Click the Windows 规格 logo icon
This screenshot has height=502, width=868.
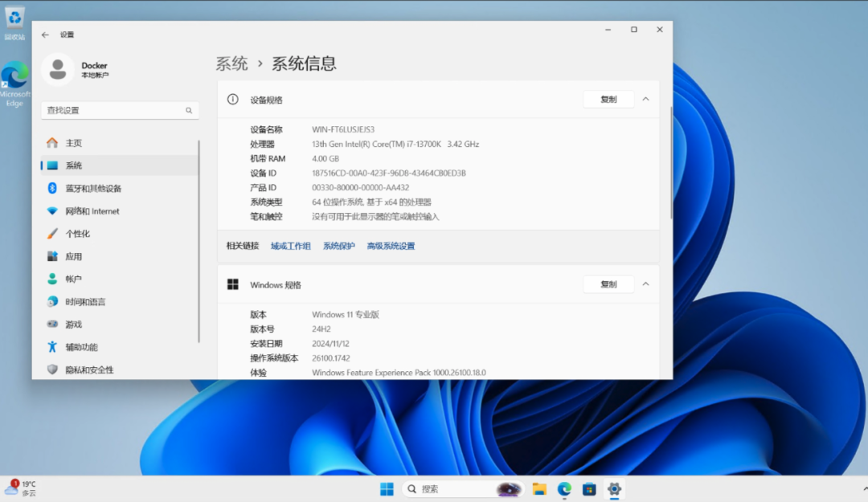point(232,284)
